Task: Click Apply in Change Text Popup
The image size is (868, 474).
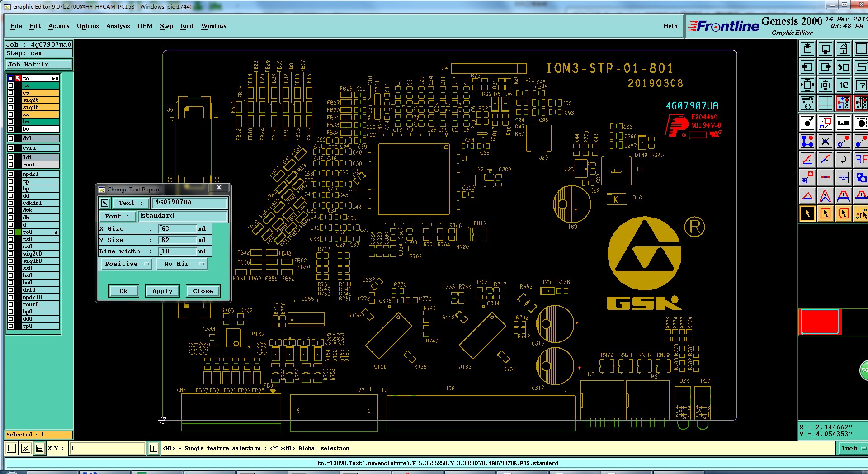Action: click(162, 291)
